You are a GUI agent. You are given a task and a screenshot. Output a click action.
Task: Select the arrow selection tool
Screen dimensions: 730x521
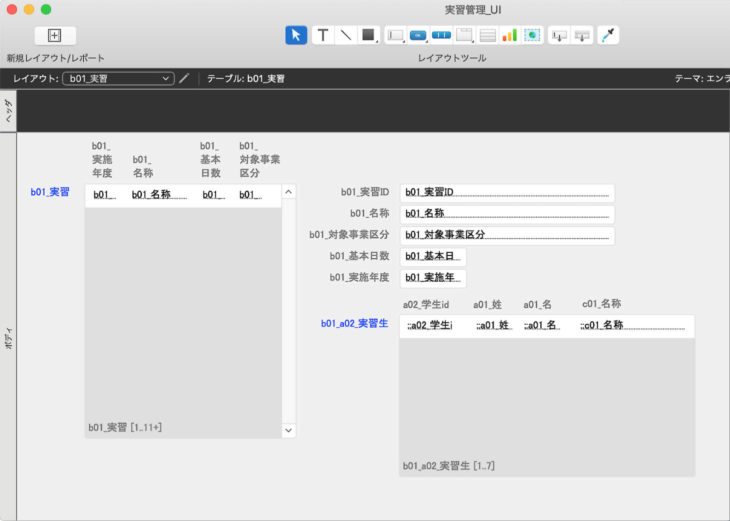tap(296, 35)
